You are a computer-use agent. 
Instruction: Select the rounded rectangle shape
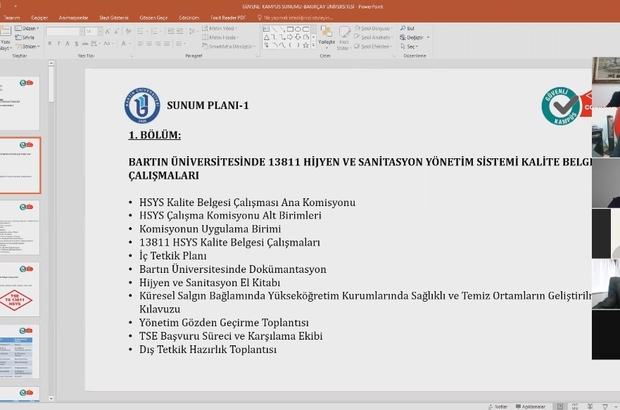(306, 29)
